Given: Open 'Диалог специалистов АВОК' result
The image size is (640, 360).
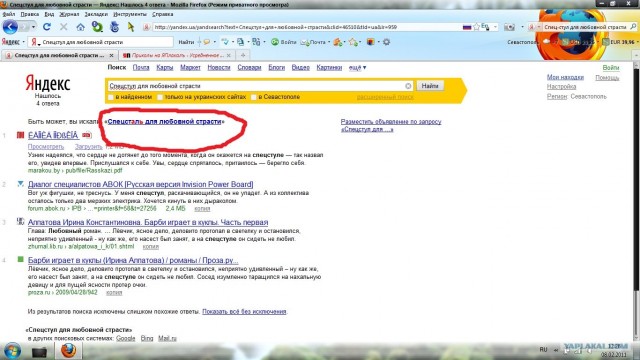Looking at the screenshot, I should 140,184.
